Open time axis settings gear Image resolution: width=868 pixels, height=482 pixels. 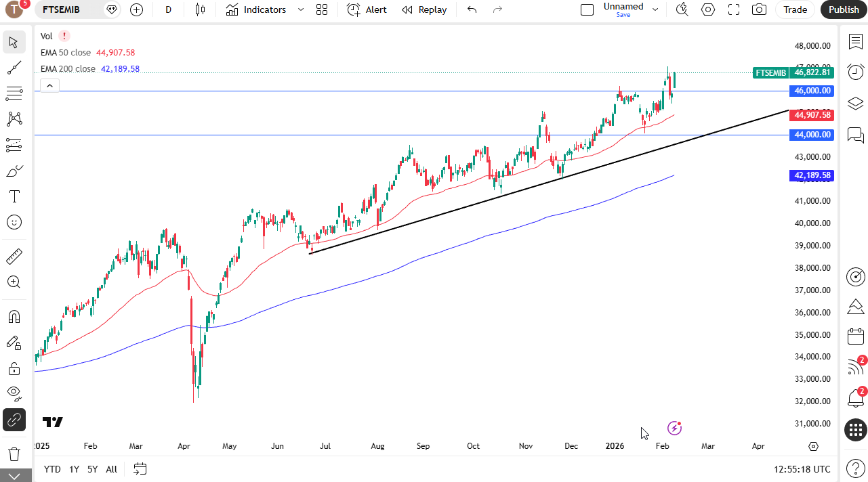pyautogui.click(x=814, y=447)
